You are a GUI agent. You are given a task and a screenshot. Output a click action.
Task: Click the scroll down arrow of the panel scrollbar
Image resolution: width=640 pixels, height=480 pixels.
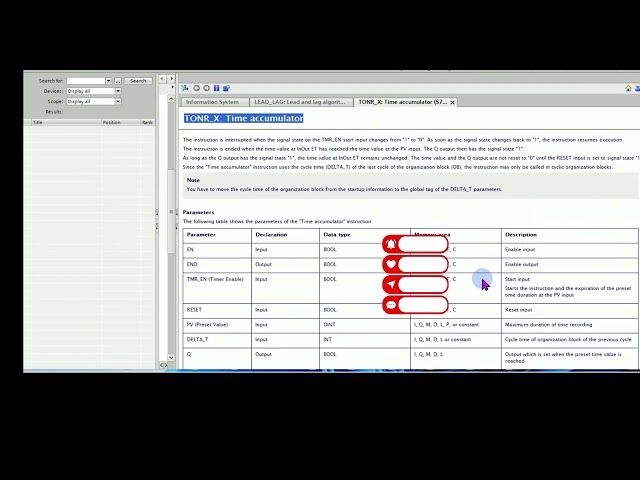tap(171, 357)
